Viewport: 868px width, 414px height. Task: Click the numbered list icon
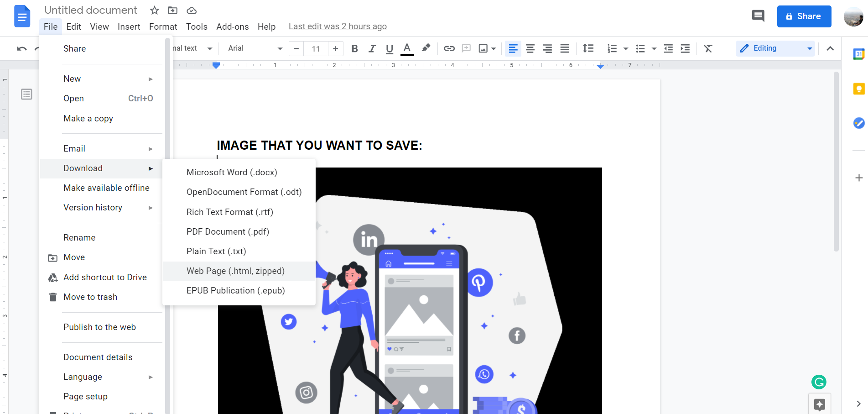[612, 48]
